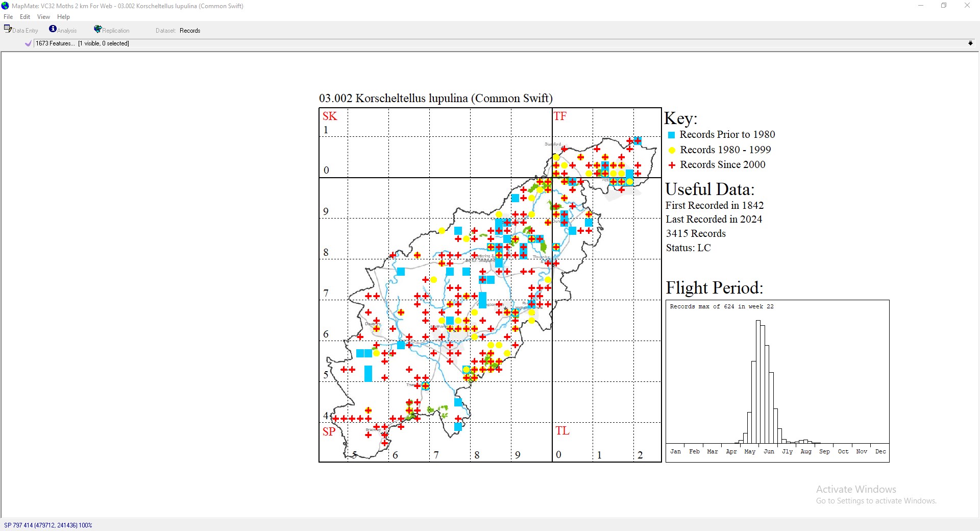
Task: Open the Analysis info icon
Action: [x=53, y=29]
